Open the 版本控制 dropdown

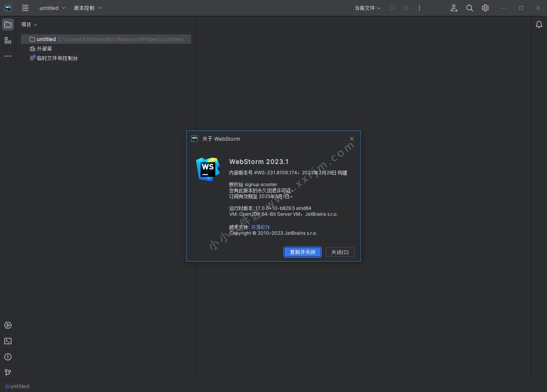click(x=88, y=8)
